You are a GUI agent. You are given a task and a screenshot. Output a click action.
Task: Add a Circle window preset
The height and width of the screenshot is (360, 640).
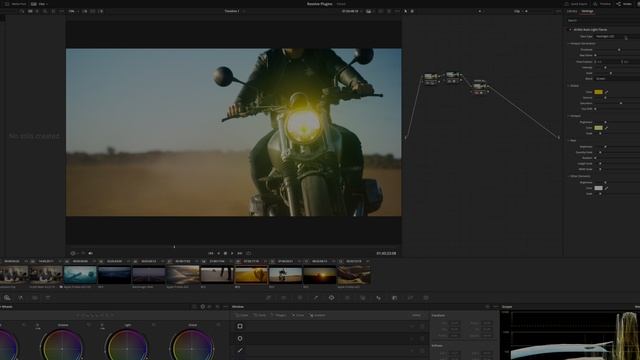coord(260,315)
